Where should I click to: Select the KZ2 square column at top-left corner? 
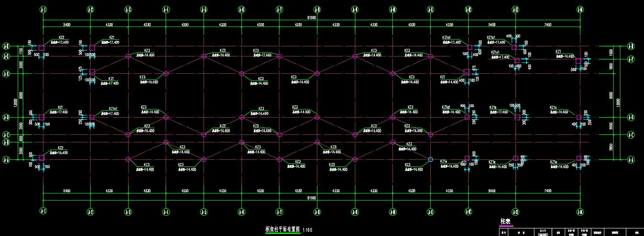(x=41, y=48)
